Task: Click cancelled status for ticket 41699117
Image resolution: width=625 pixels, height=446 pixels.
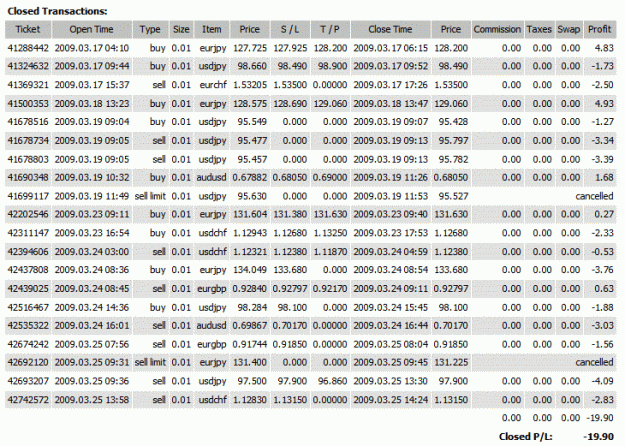Action: pos(594,196)
